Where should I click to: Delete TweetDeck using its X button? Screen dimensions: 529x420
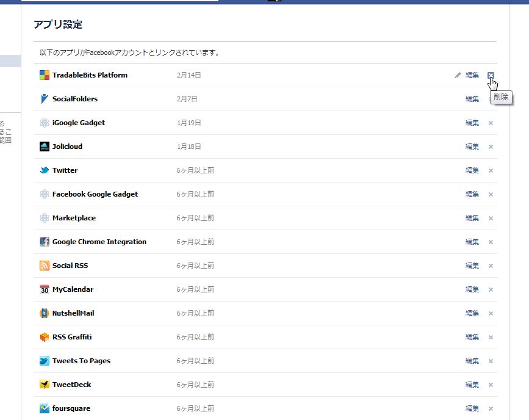click(x=491, y=385)
